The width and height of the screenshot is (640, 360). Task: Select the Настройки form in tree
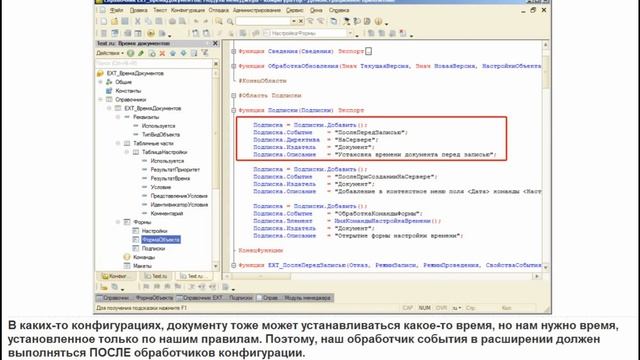[x=154, y=231]
